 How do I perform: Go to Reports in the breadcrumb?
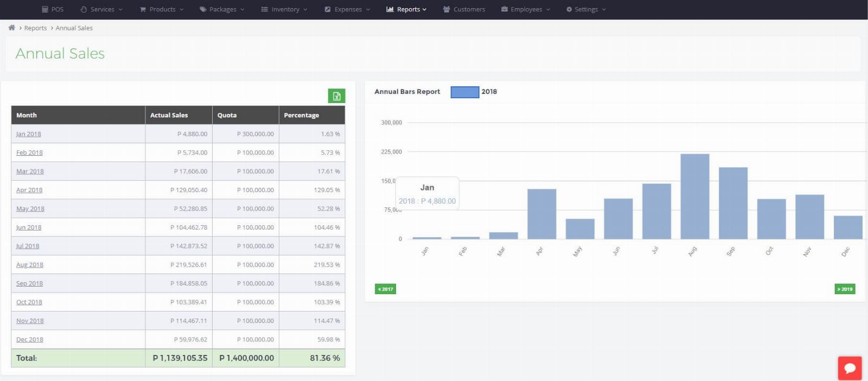[35, 28]
